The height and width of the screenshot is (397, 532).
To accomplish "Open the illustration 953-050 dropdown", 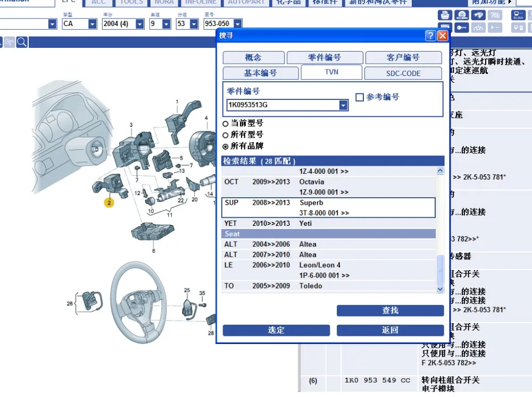I will click(238, 24).
